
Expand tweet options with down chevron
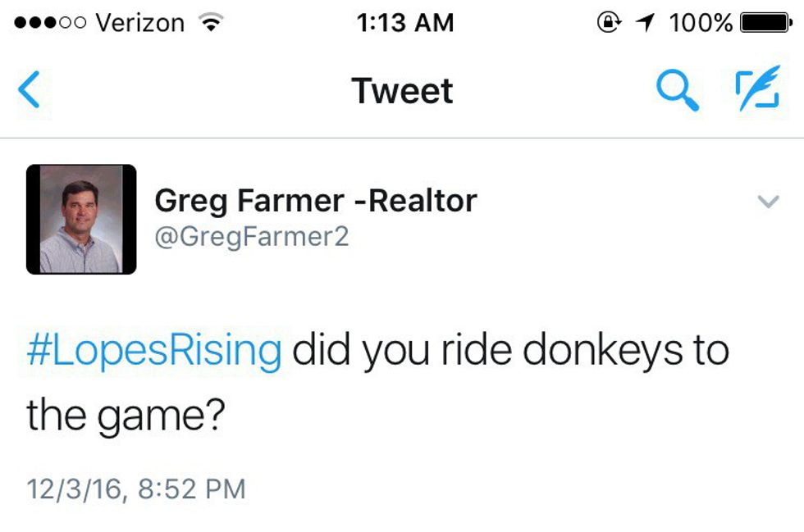click(x=768, y=201)
